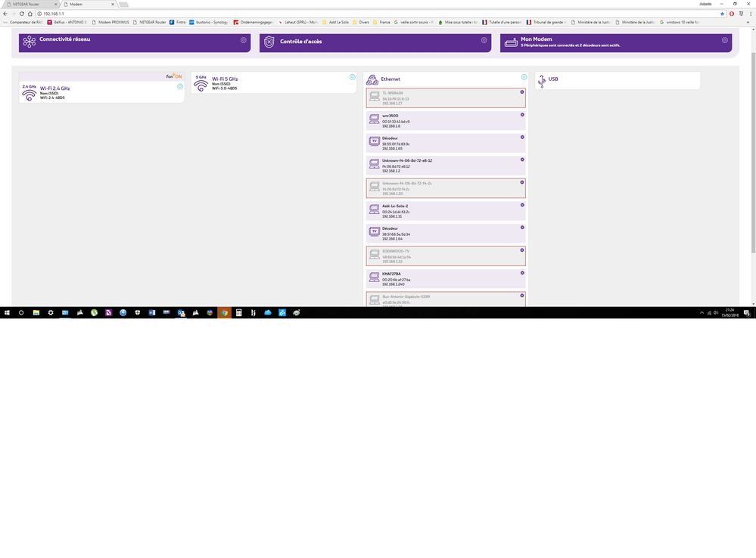Switch to the NETGEAR Router browser tab

[x=30, y=4]
